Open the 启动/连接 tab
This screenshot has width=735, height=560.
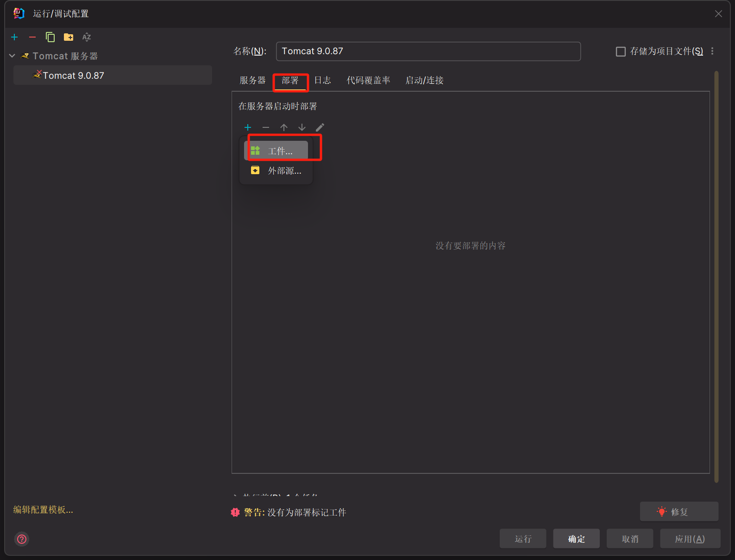pyautogui.click(x=424, y=81)
